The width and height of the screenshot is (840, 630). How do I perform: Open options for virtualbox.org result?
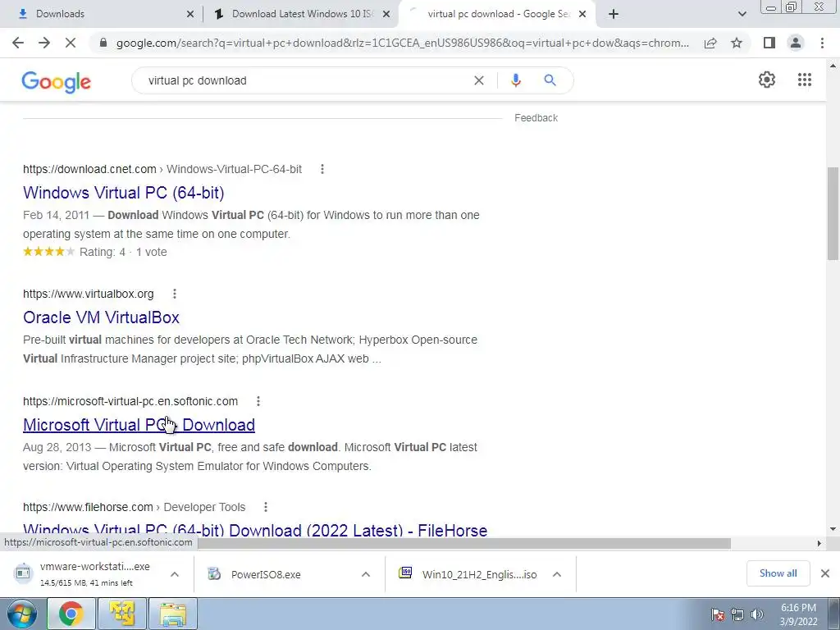click(174, 294)
